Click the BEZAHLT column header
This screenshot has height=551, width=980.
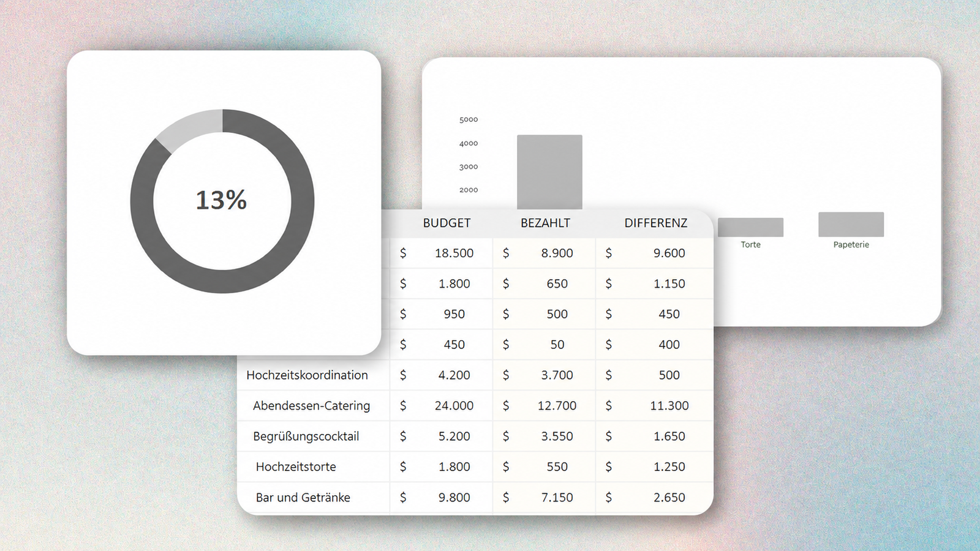[x=545, y=223]
